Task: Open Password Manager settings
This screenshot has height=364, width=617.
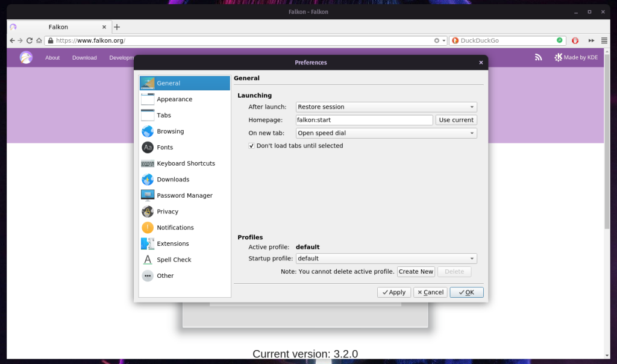Action: coord(184,196)
